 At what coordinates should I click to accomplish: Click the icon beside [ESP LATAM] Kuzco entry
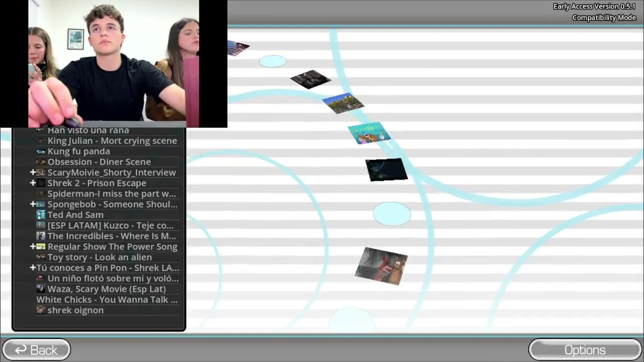click(x=41, y=225)
